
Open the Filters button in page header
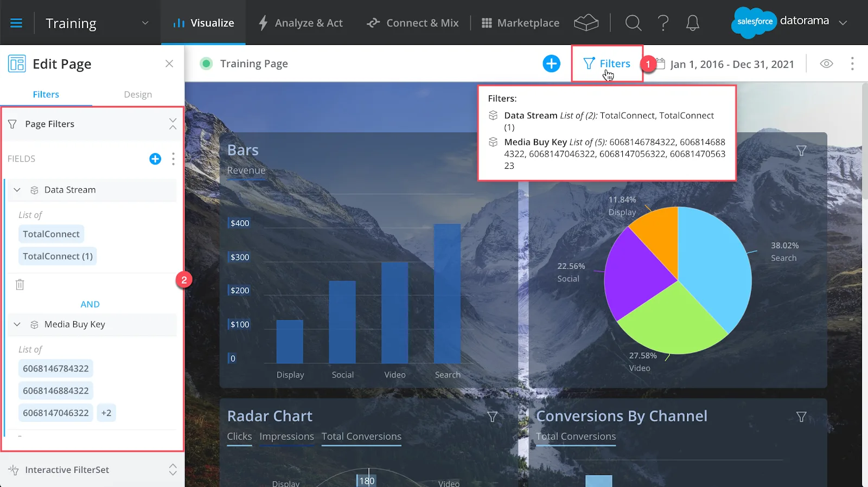[607, 63]
